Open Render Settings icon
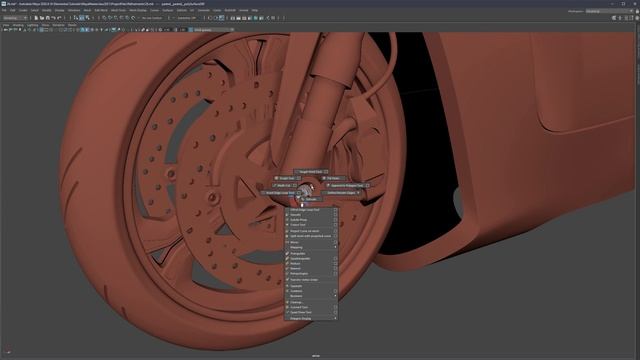The height and width of the screenshot is (360, 640). coord(249,18)
